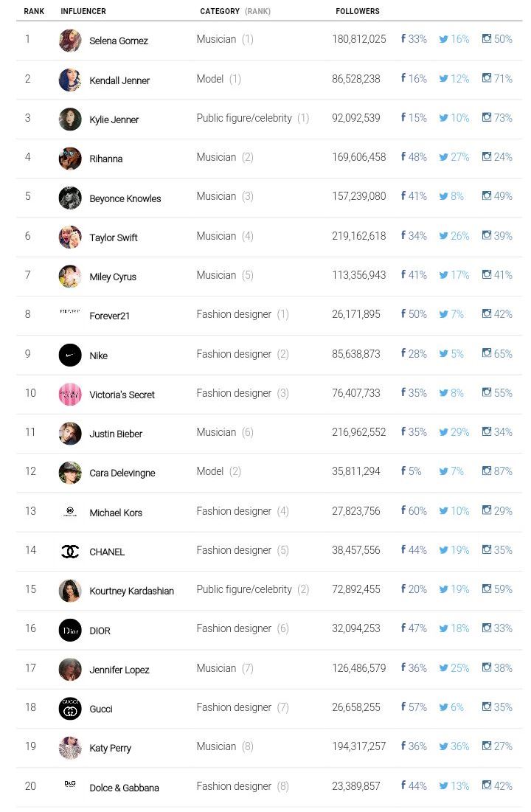The height and width of the screenshot is (812, 531).
Task: Click Beyonce Knowles profile photo
Action: pyautogui.click(x=70, y=198)
